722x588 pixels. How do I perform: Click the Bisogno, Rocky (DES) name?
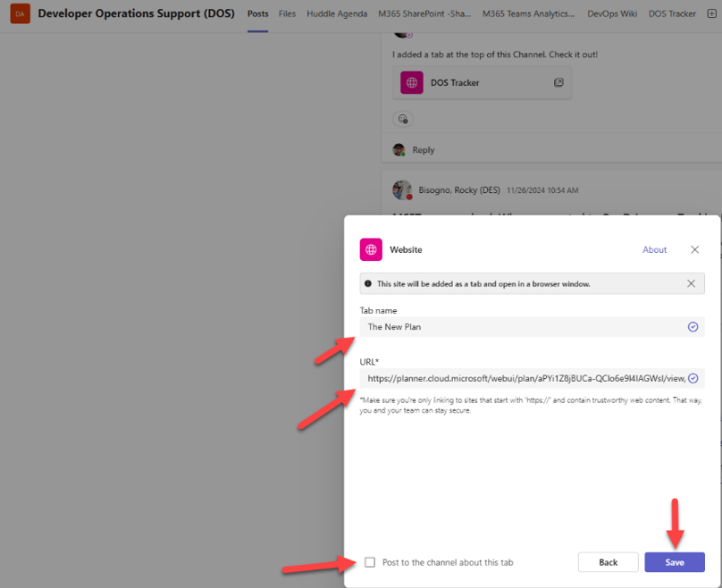[x=459, y=190]
